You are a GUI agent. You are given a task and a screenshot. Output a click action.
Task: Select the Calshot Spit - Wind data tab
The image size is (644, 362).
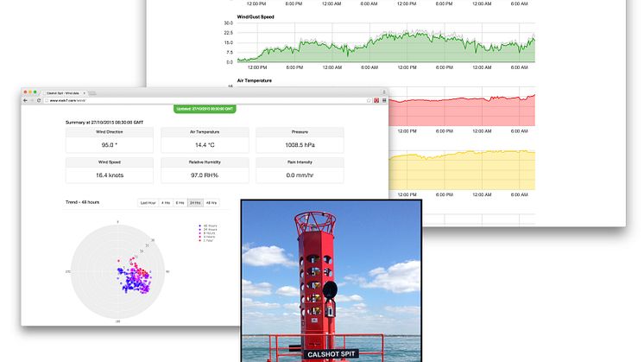[x=63, y=93]
